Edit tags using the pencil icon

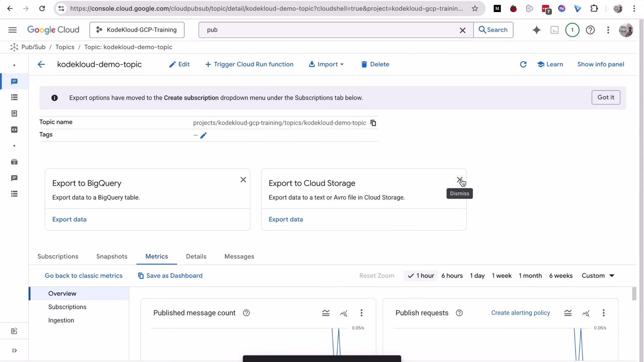pos(203,135)
